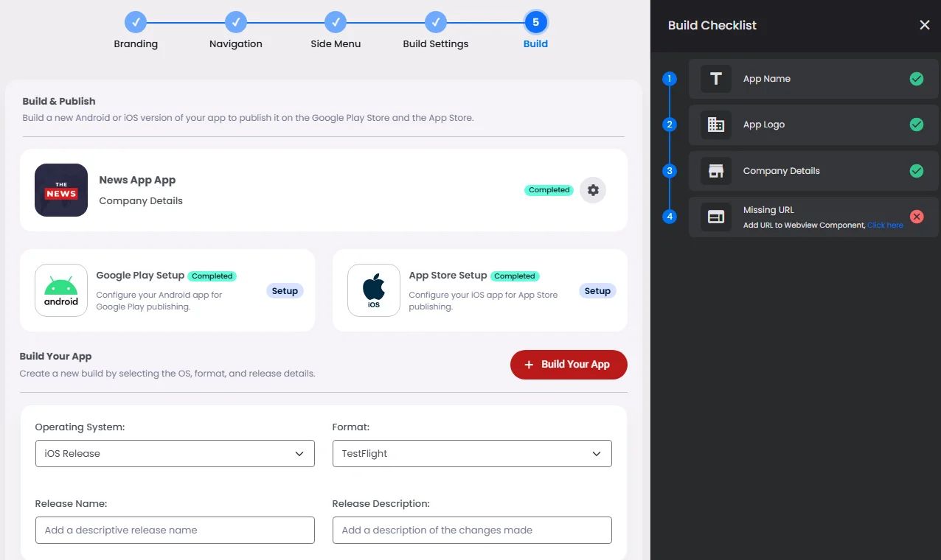Click the App Logo icon in Build Checklist
Viewport: 941px width, 560px height.
(715, 125)
